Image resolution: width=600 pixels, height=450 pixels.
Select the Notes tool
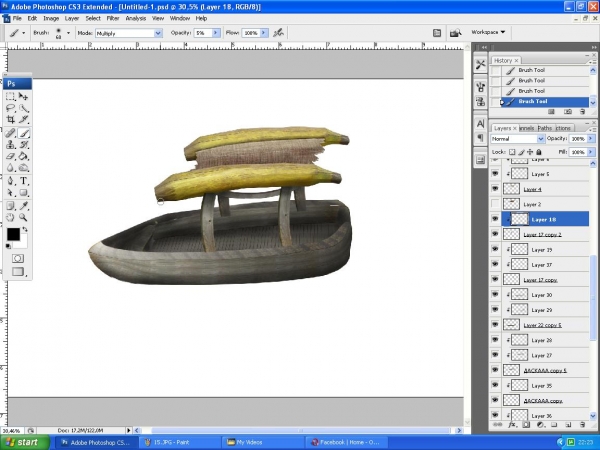(11, 206)
